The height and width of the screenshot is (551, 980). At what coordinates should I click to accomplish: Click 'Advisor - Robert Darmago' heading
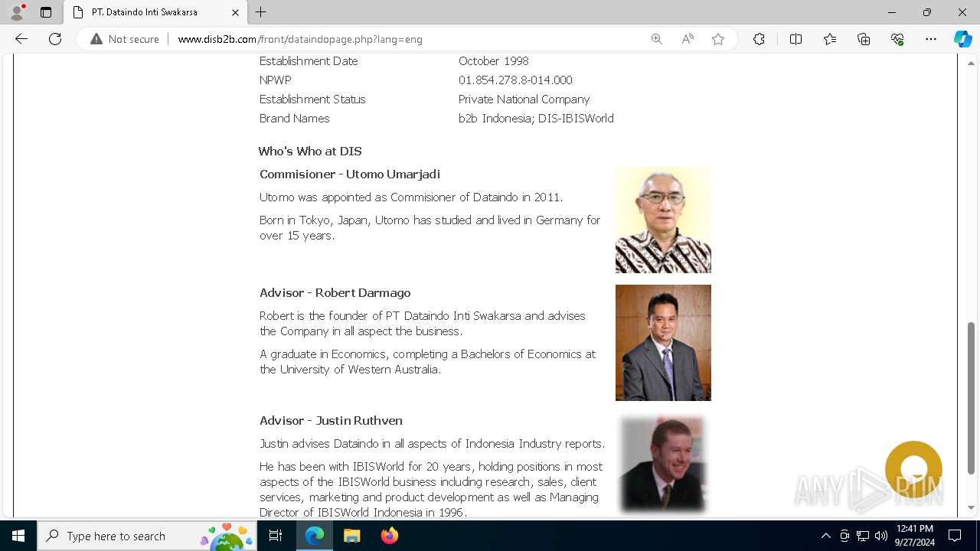pos(335,293)
